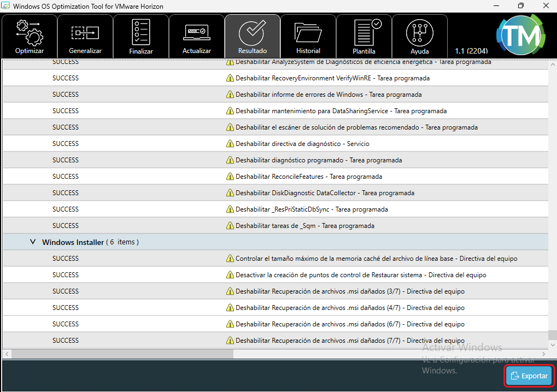Switch to the Resultado tab
Screen dimensions: 557x392
pos(253,36)
